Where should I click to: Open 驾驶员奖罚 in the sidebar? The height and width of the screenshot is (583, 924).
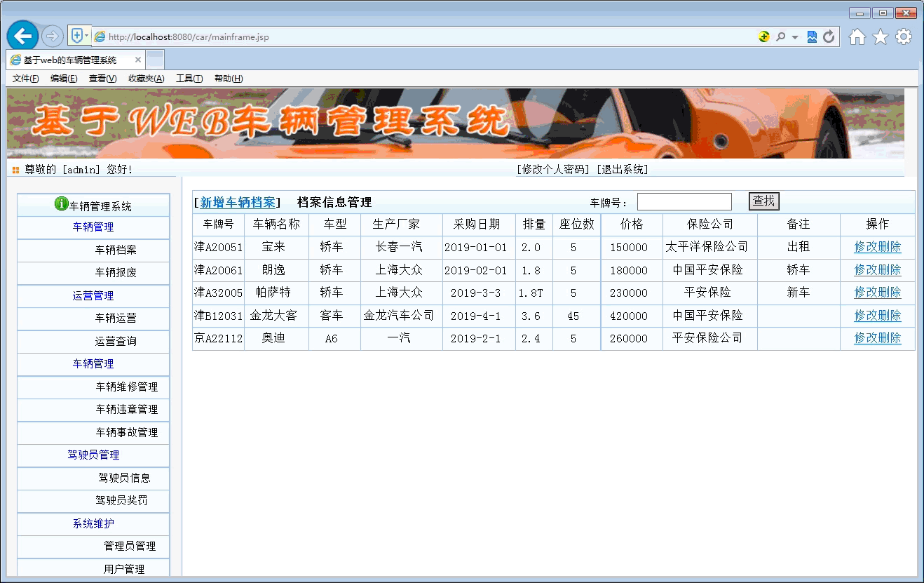coord(121,500)
